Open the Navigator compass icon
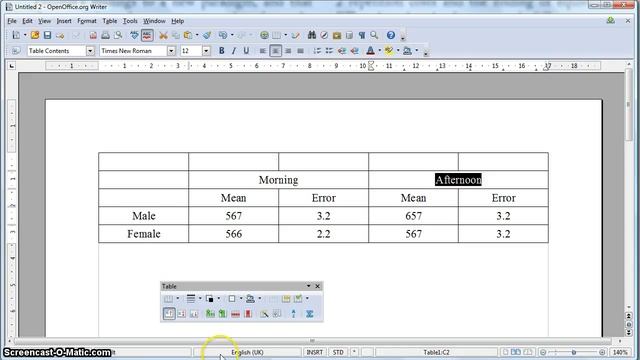The width and height of the screenshot is (640, 360). coord(324,36)
